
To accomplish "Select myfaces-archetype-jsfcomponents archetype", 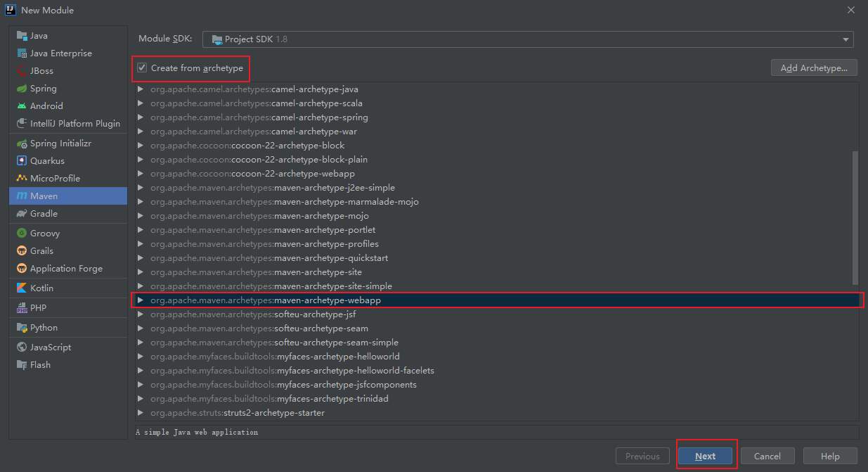I will (496, 385).
